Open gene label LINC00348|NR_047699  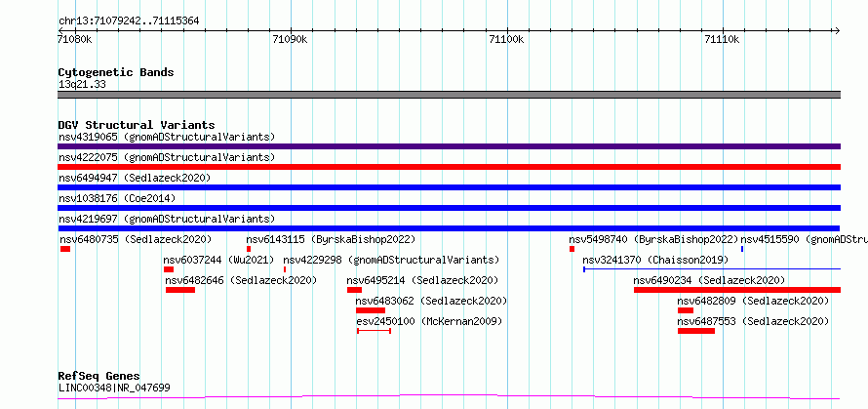point(114,388)
